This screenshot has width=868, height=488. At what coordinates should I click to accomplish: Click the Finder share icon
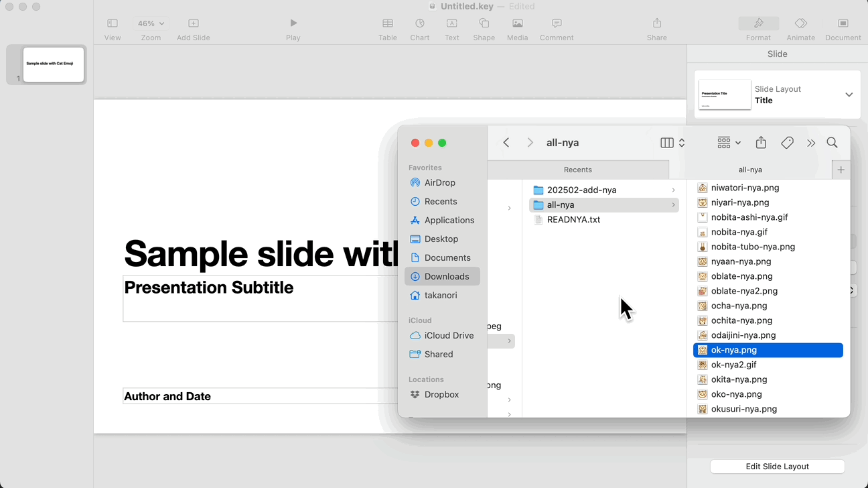pyautogui.click(x=761, y=143)
